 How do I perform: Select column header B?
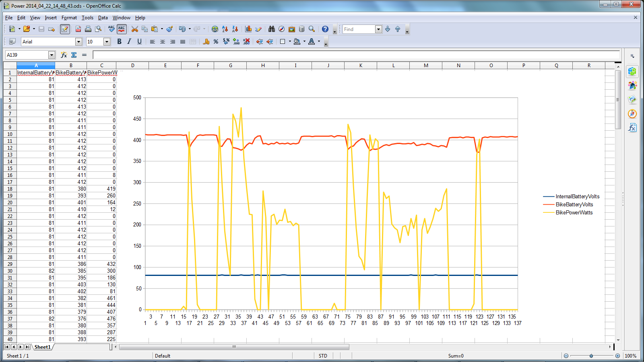[71, 65]
